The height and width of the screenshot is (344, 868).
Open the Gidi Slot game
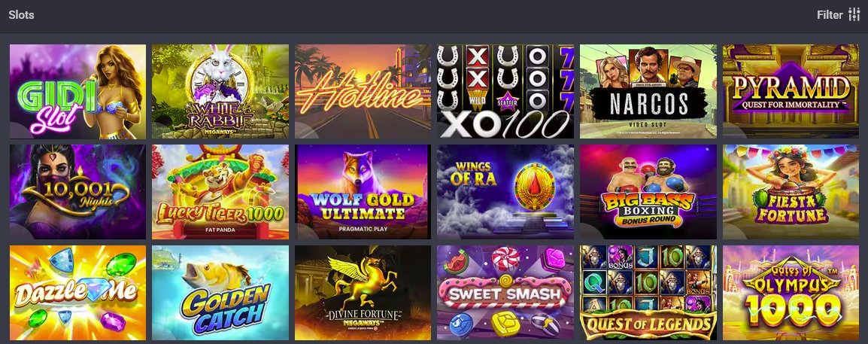click(x=78, y=91)
